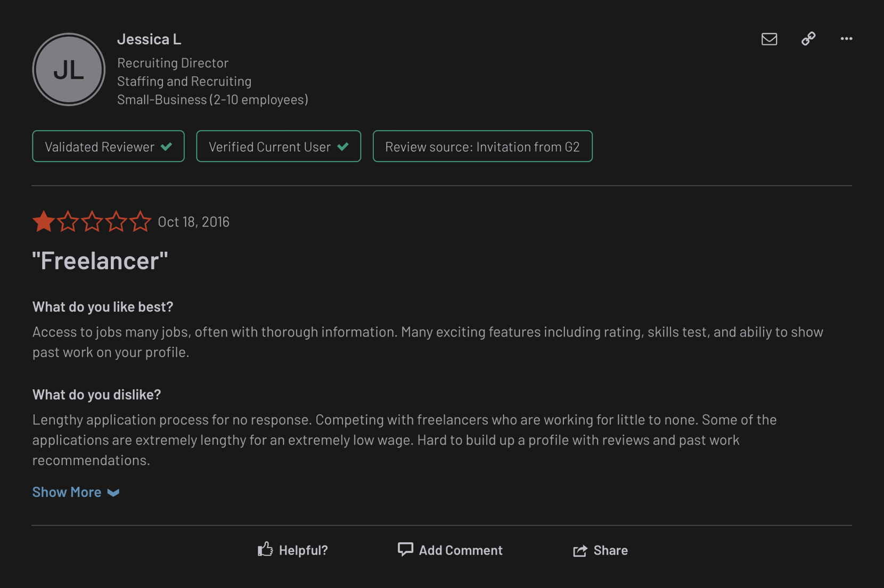
Task: Click the Oct 18, 2016 date
Action: pyautogui.click(x=193, y=222)
